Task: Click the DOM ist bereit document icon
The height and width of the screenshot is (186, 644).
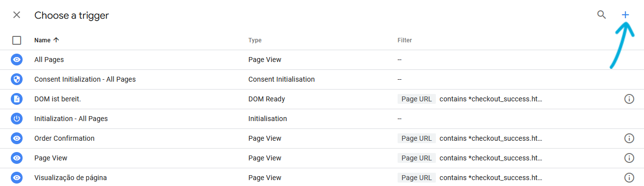Action: click(x=17, y=99)
